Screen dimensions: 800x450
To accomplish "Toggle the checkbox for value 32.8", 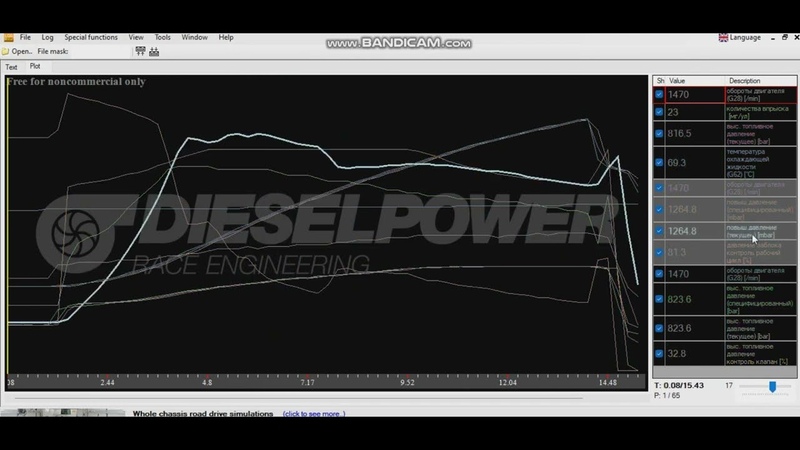I will point(659,353).
